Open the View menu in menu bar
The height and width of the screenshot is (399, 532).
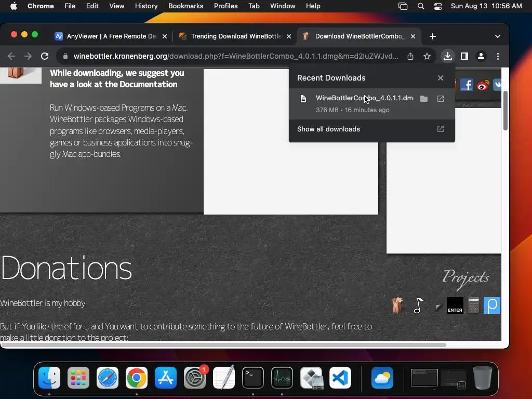click(116, 6)
